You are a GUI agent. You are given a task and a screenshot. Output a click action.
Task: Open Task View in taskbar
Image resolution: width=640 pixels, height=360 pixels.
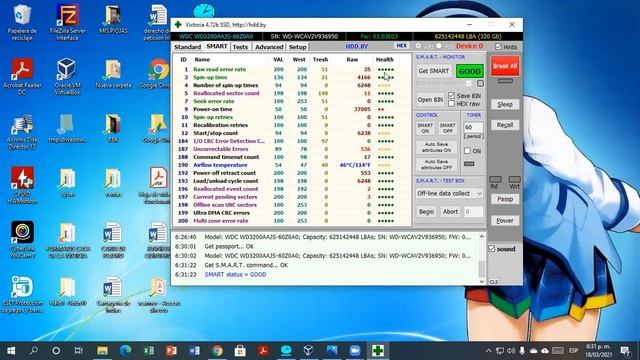79,351
